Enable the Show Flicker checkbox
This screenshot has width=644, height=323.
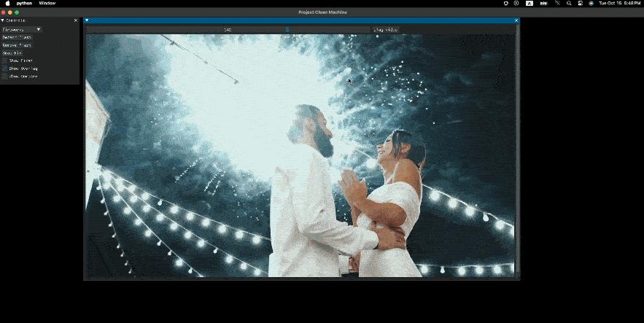(x=4, y=61)
